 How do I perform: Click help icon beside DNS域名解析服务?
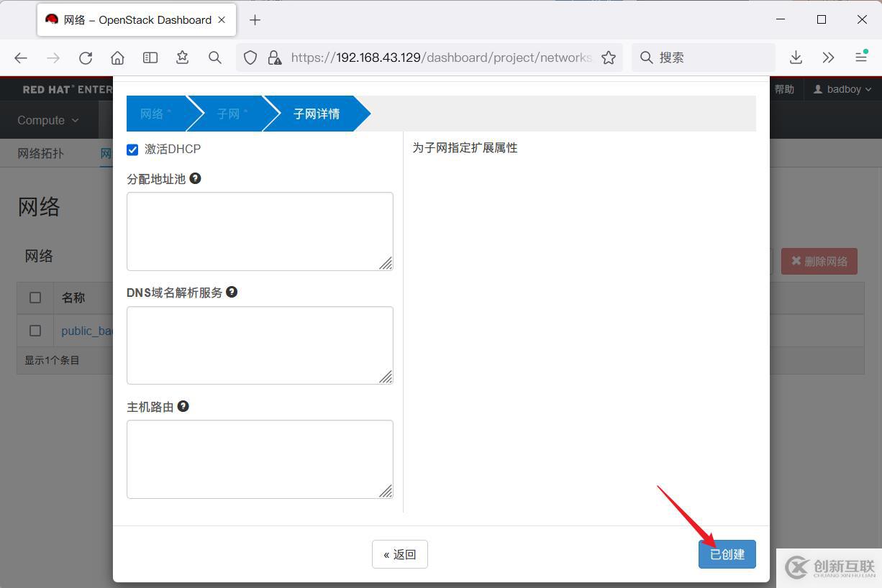click(232, 292)
